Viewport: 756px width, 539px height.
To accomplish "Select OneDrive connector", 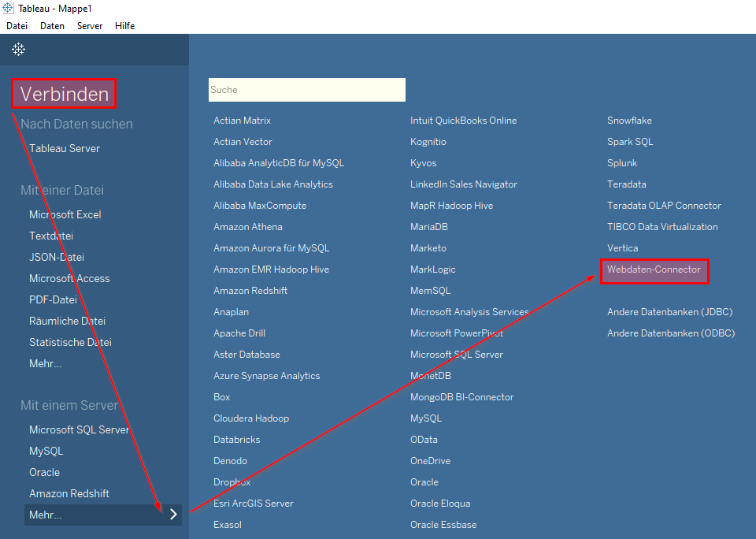I will tap(430, 460).
